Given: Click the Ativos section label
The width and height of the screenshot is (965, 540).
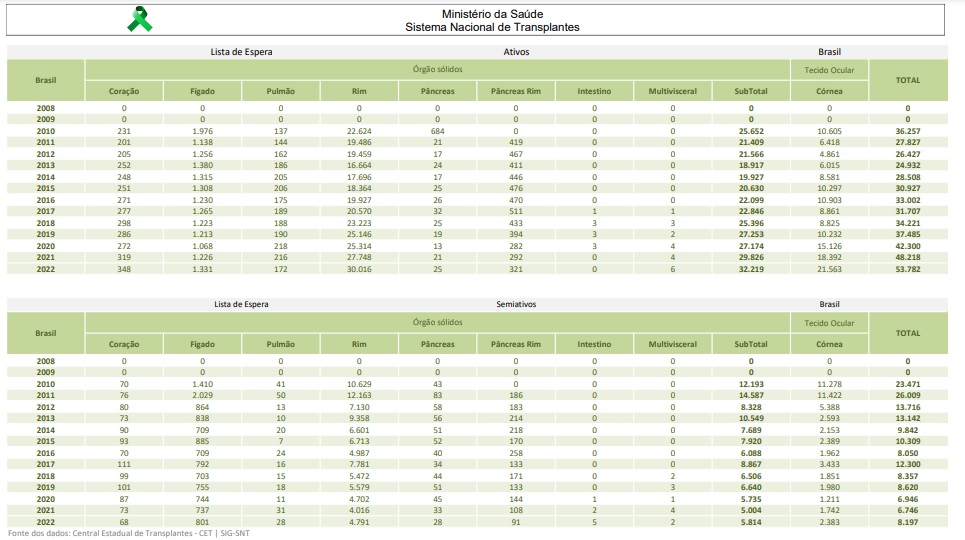Looking at the screenshot, I should tap(516, 51).
